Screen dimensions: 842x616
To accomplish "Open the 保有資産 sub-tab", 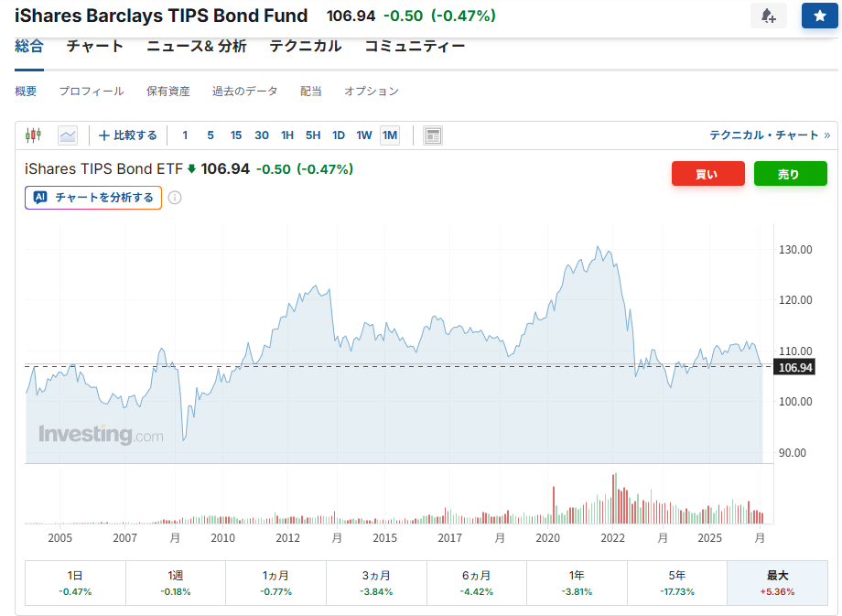I will coord(168,92).
